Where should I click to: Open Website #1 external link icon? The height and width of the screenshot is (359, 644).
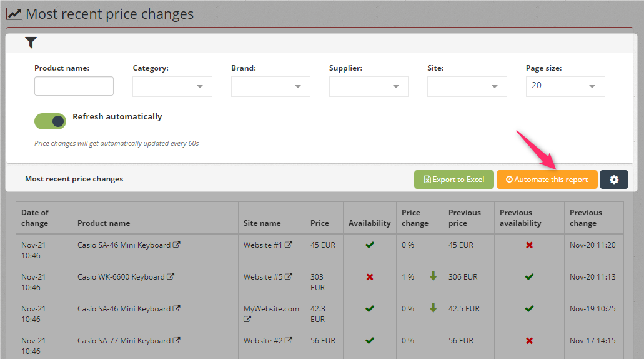pyautogui.click(x=289, y=245)
